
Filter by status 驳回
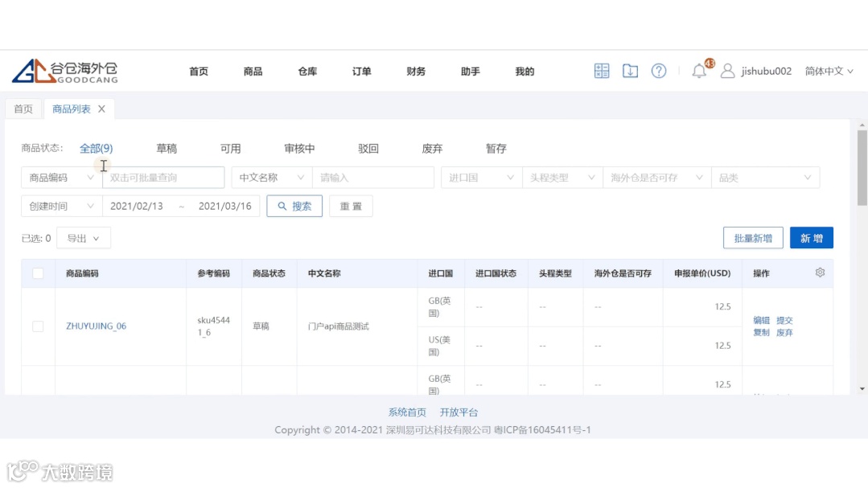368,148
